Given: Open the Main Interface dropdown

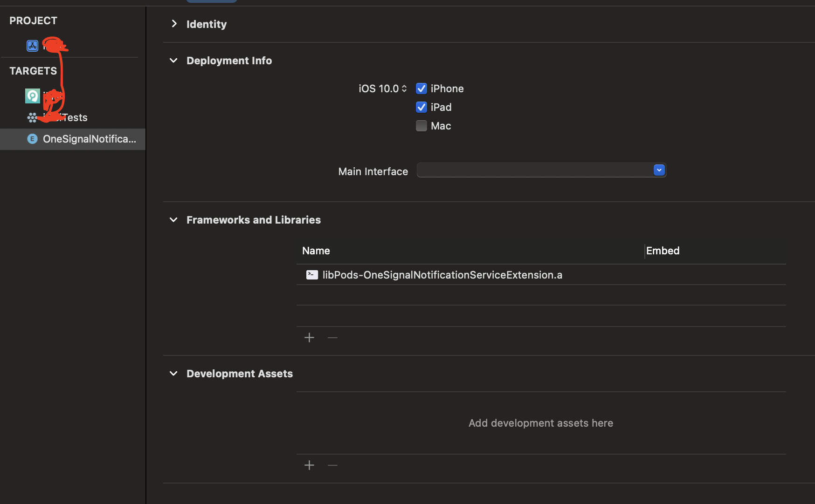Looking at the screenshot, I should (x=659, y=170).
